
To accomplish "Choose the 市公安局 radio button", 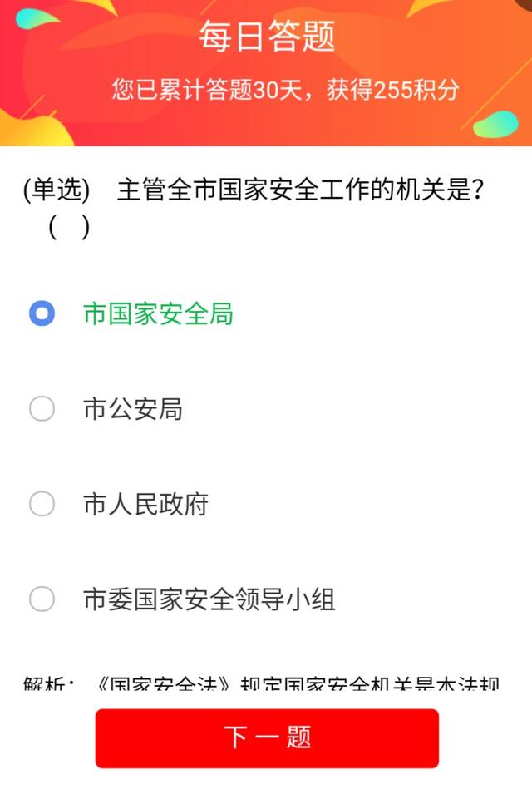I will [42, 409].
